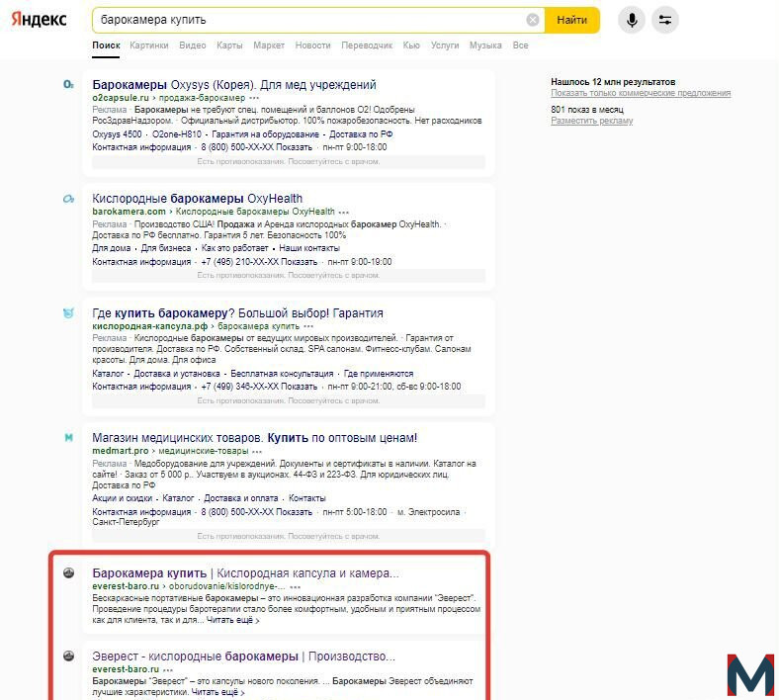This screenshot has width=779, height=700.
Task: Show phone number +7 (499) 346
Action: pos(259,386)
